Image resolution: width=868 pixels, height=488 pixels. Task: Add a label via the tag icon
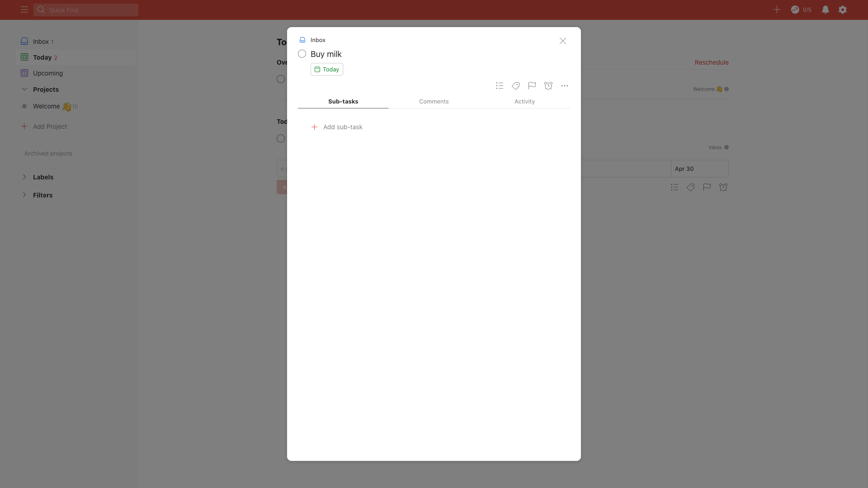coord(516,86)
